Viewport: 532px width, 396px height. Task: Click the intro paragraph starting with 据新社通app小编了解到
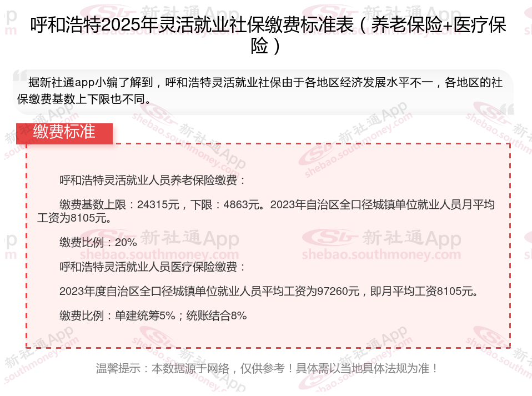pos(260,91)
